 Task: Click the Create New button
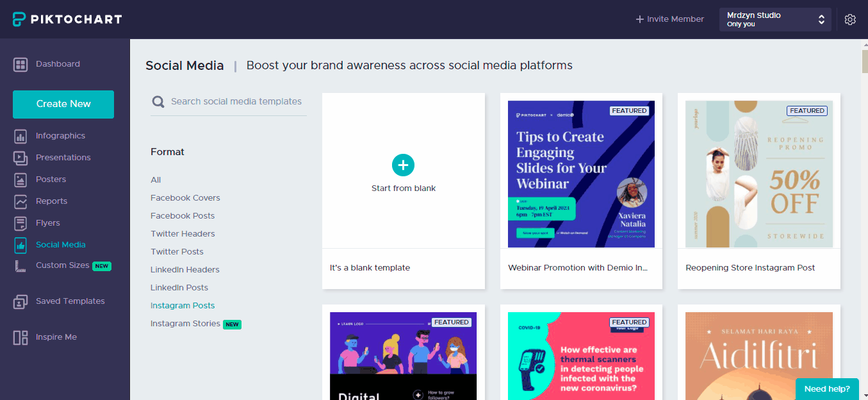(63, 104)
